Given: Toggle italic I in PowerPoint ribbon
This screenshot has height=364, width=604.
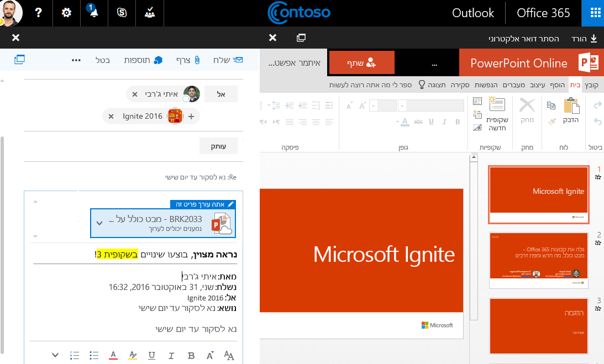Looking at the screenshot, I should point(444,122).
